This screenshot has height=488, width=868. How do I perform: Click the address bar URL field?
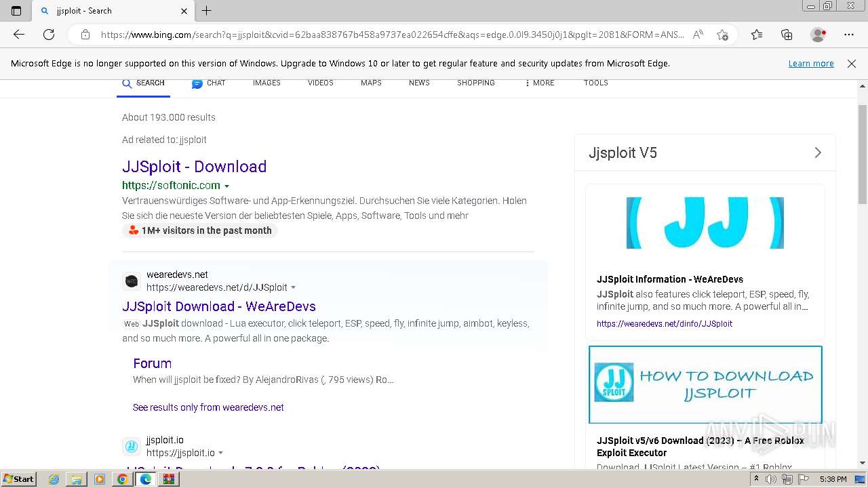coord(392,35)
